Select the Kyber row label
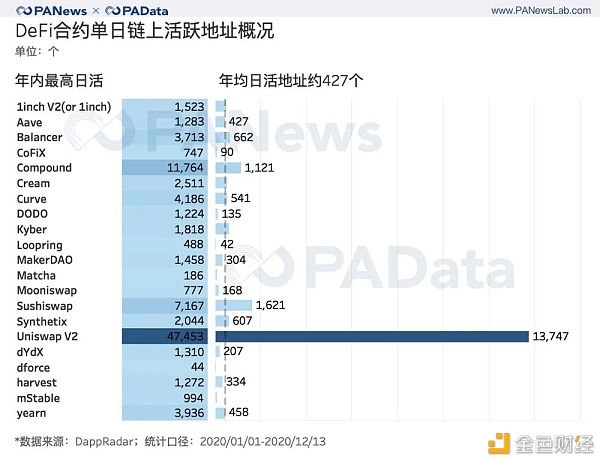Viewport: 600px width, 460px height. 32,230
